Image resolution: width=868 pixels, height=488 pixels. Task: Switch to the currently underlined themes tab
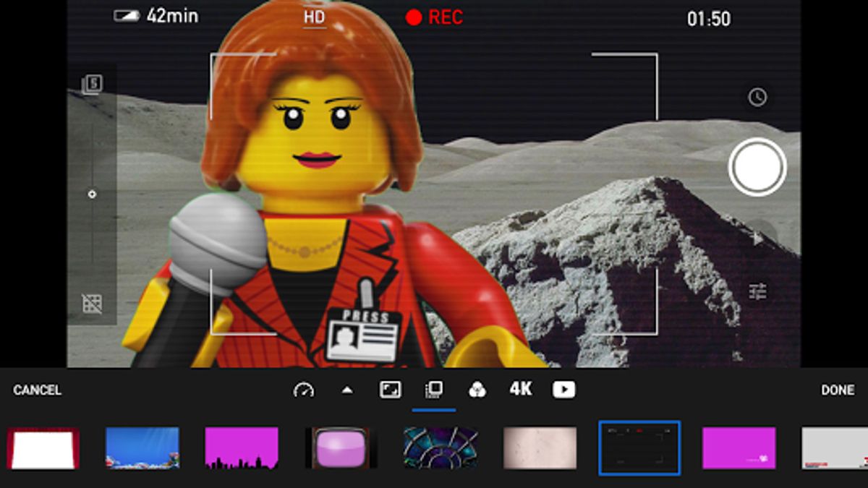pos(433,390)
